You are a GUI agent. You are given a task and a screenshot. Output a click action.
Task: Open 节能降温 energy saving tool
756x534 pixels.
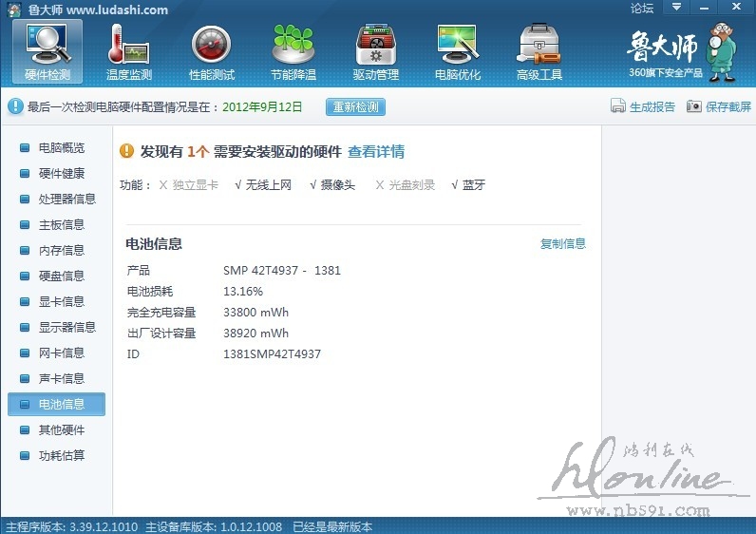293,52
